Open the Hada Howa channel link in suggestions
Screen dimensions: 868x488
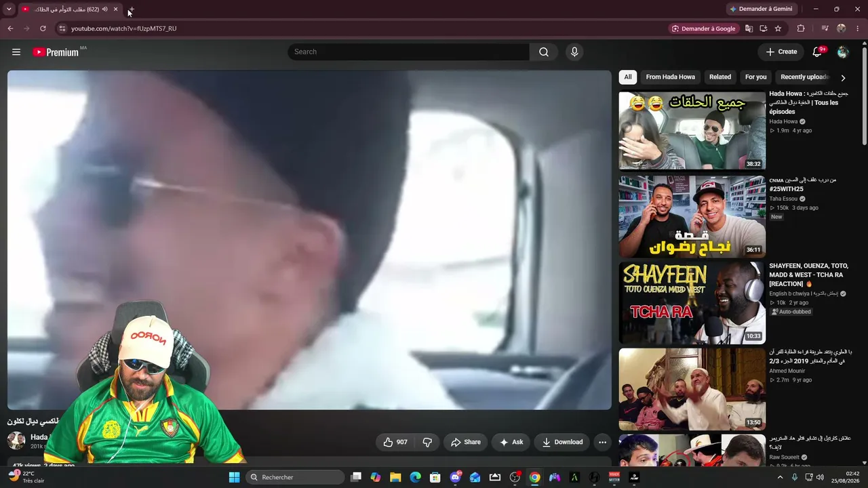[x=783, y=122]
